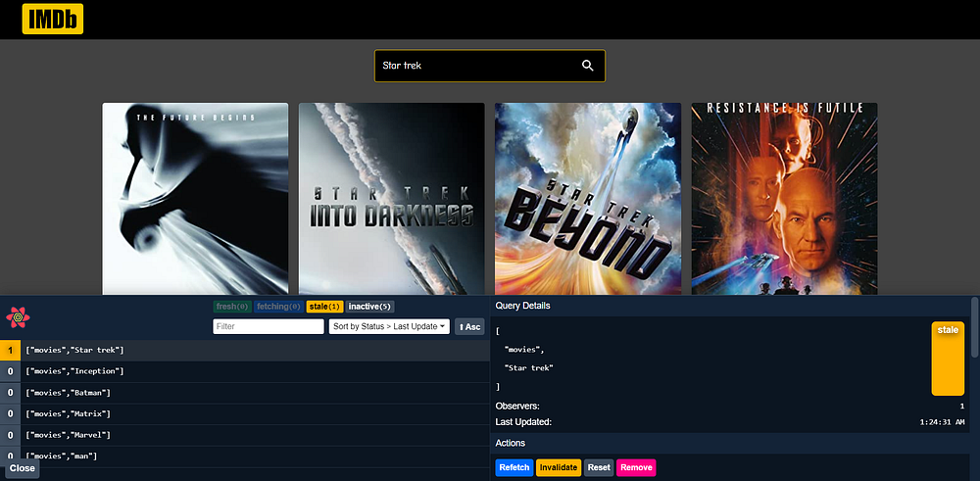Screen dimensions: 980x481
Task: Open the Resistance Is Futile poster
Action: [784, 199]
